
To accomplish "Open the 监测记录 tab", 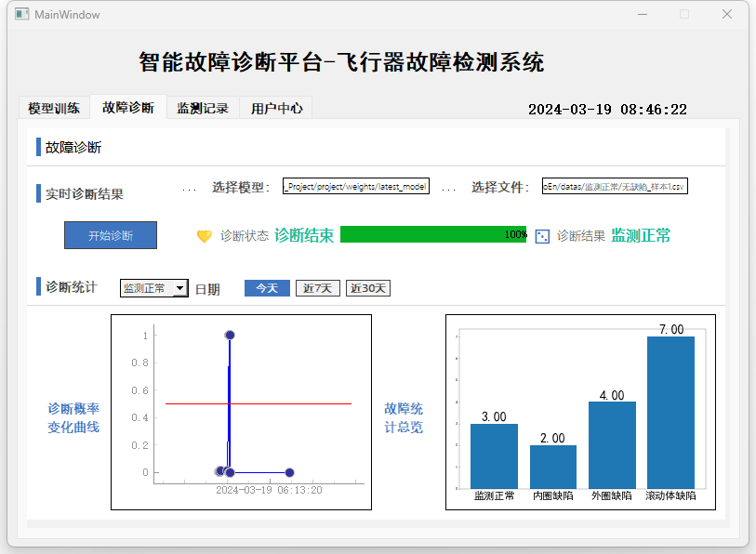I will [203, 108].
